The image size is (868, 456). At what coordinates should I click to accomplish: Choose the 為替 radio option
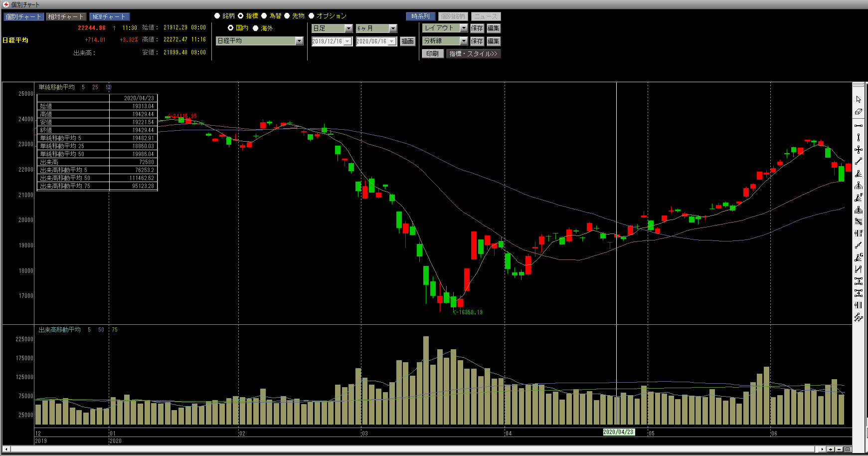pyautogui.click(x=264, y=16)
